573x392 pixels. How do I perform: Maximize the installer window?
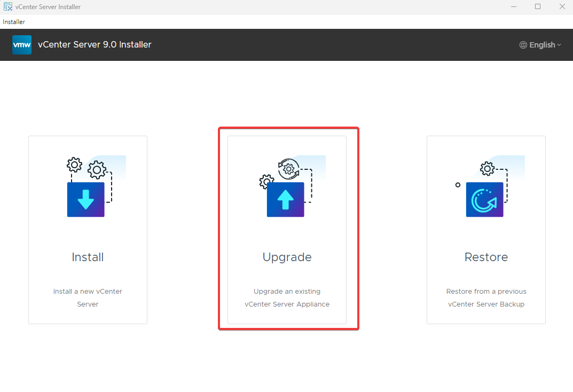pos(538,6)
